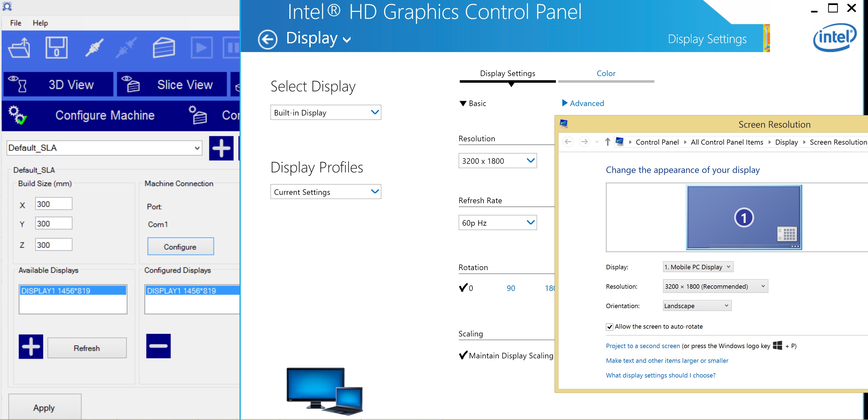Click the Intel panel back arrow
The height and width of the screenshot is (420, 868).
268,39
